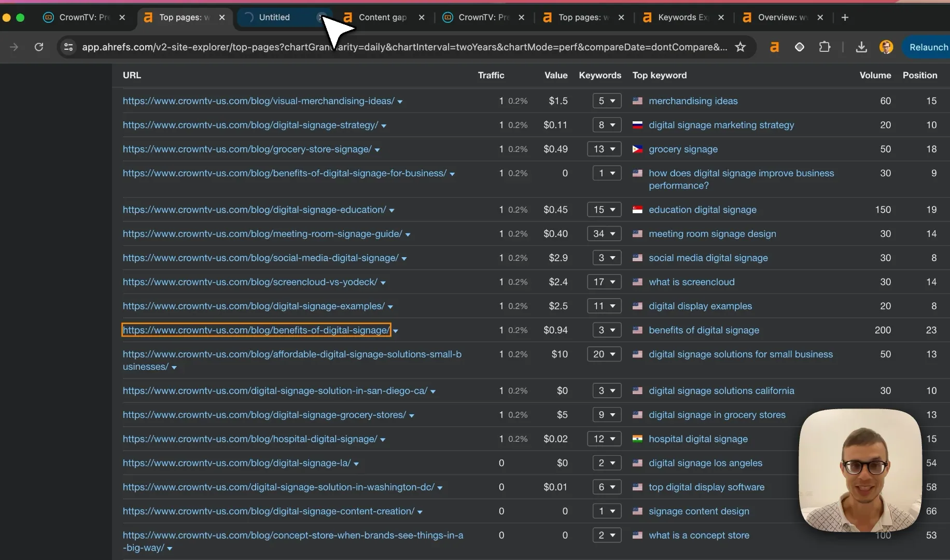Close the Keywords Explorer tab

click(721, 18)
